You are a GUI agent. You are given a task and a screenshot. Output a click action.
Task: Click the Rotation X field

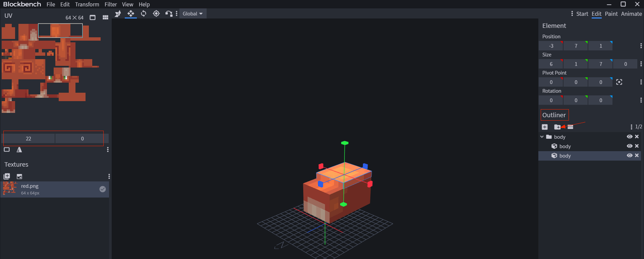pyautogui.click(x=551, y=100)
